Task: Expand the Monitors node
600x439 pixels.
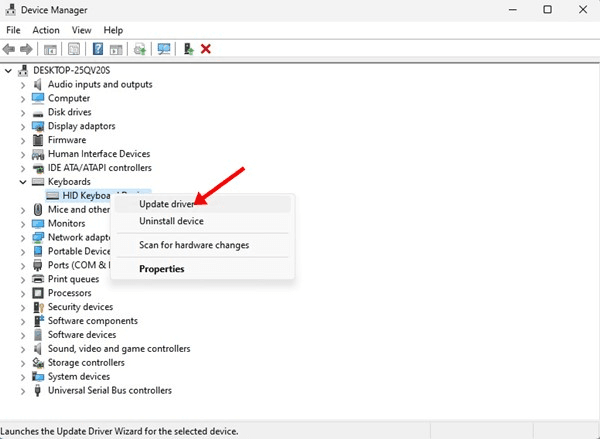Action: point(23,224)
